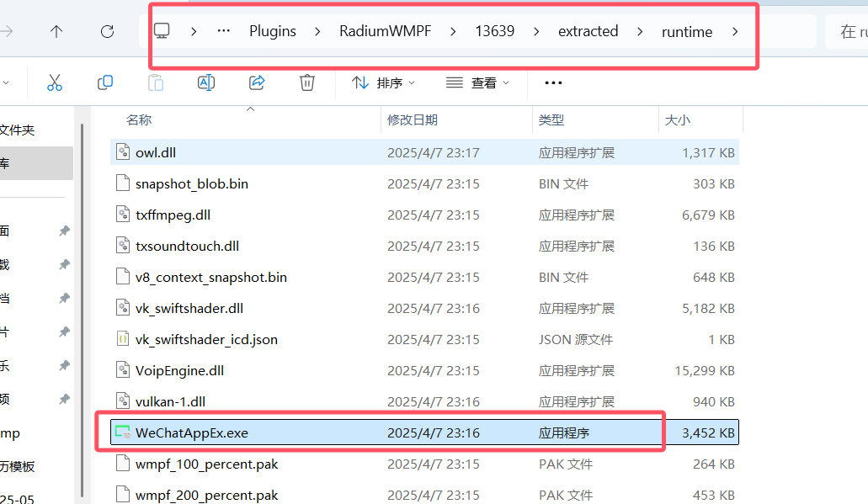The image size is (868, 504).
Task: Refresh the current folder view
Action: tap(107, 32)
